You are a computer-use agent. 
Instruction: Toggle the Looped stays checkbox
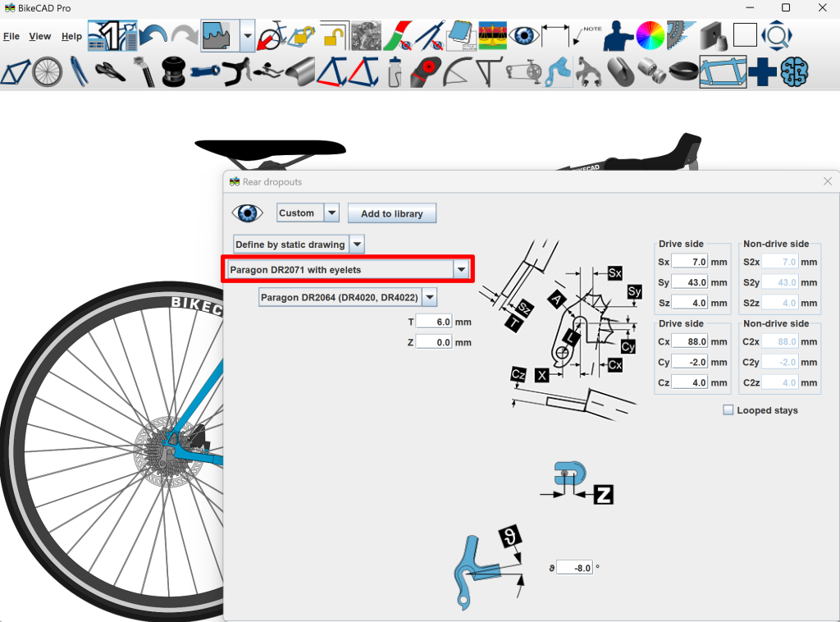[x=728, y=410]
